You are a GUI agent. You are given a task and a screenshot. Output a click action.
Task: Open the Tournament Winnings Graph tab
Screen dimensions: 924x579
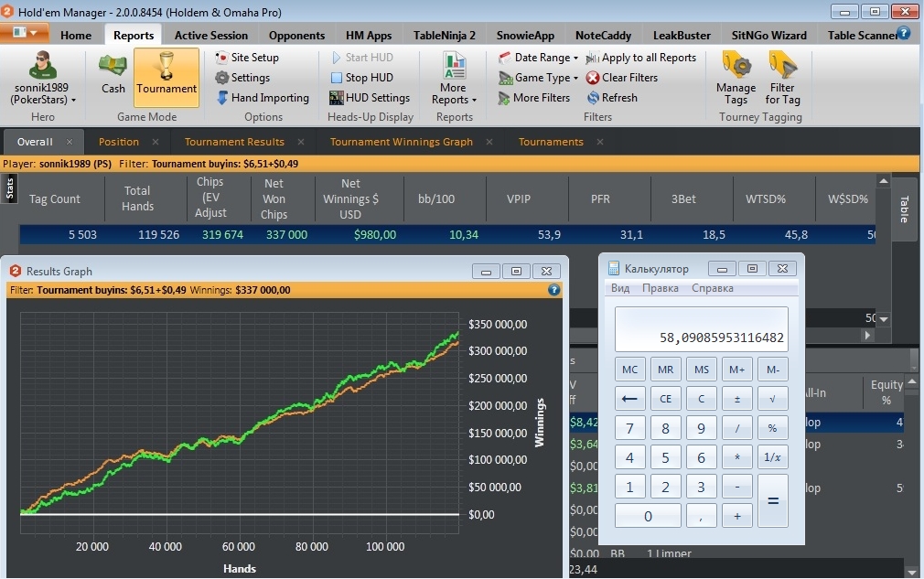pos(401,142)
